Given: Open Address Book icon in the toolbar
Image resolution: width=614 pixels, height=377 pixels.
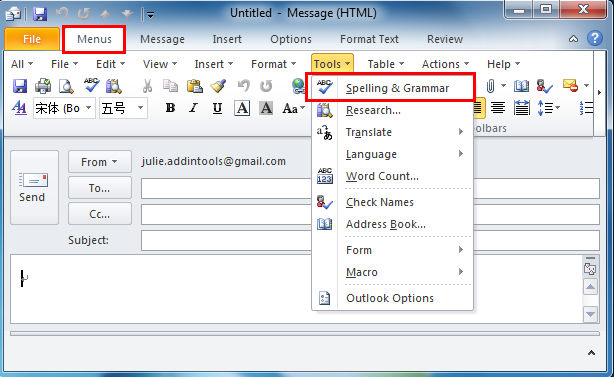Looking at the screenshot, I should (522, 86).
